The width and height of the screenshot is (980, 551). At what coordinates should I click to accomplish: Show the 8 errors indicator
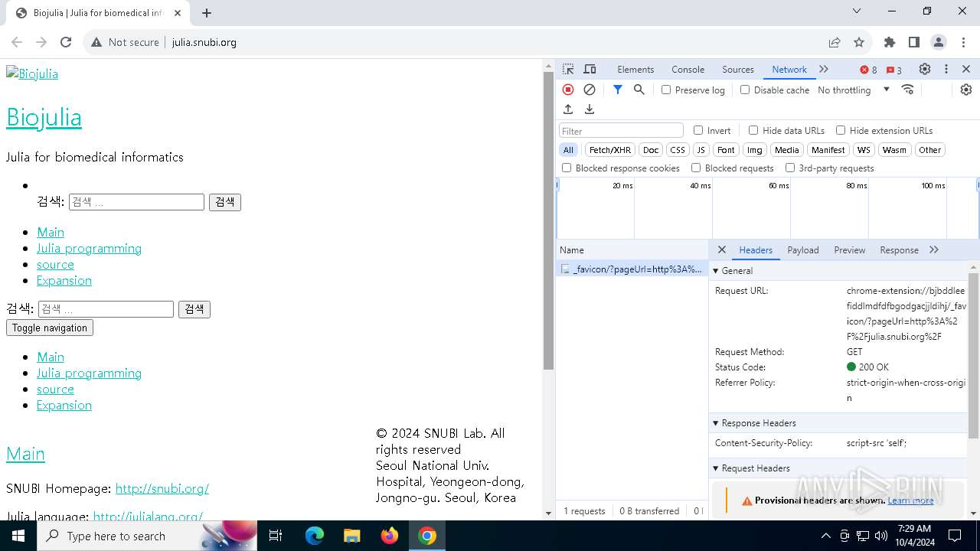point(868,70)
